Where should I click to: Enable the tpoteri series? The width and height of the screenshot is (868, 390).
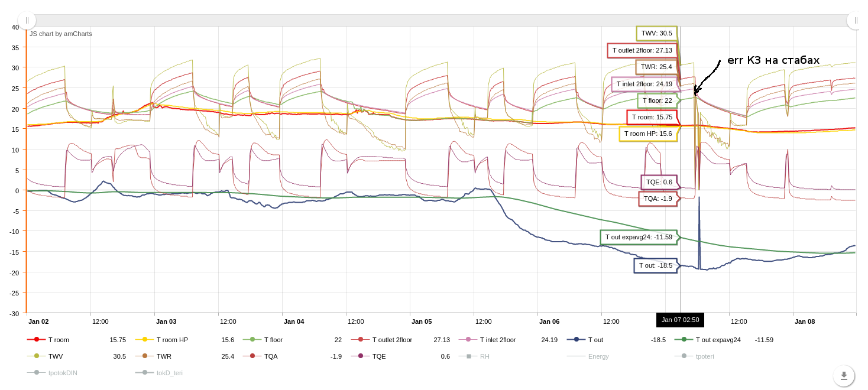(x=695, y=356)
